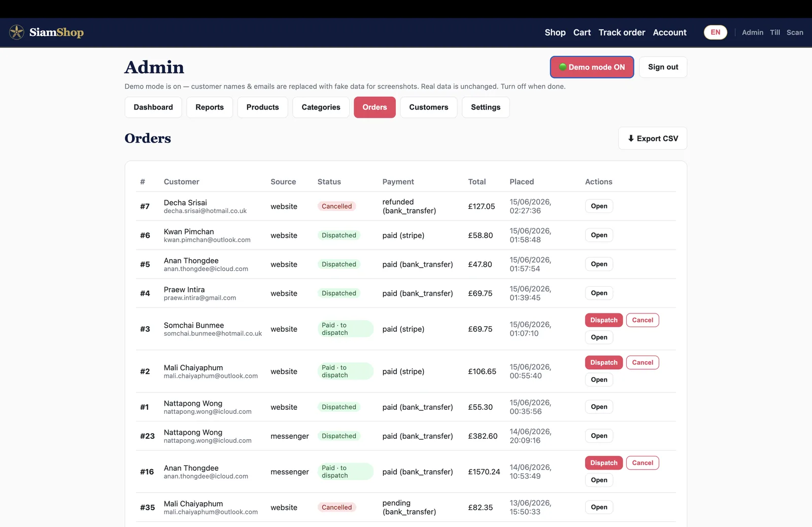The height and width of the screenshot is (527, 812).
Task: Switch language with the EN pill
Action: (x=716, y=32)
